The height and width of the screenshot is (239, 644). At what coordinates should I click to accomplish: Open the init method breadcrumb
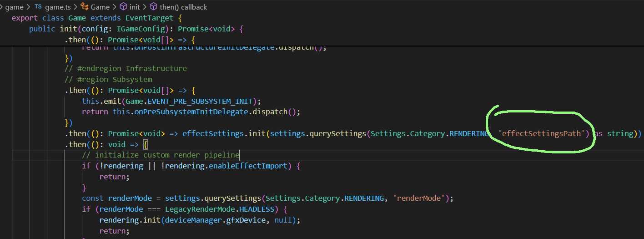135,7
